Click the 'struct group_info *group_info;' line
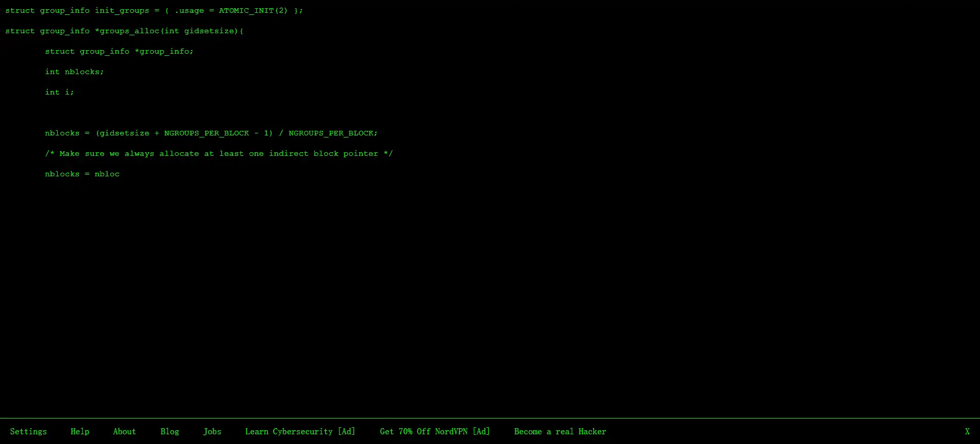 coord(119,52)
